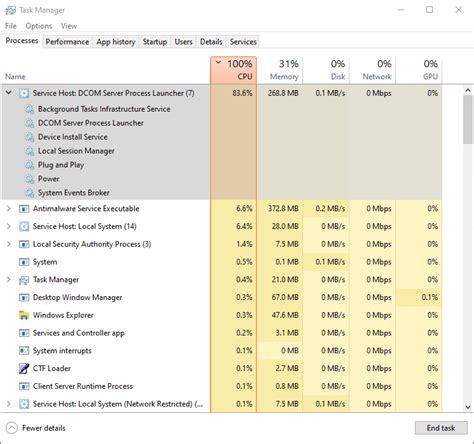Image resolution: width=474 pixels, height=444 pixels.
Task: Click the Service Host: DCOM Server Process Launcher gear icon
Action: click(x=24, y=93)
